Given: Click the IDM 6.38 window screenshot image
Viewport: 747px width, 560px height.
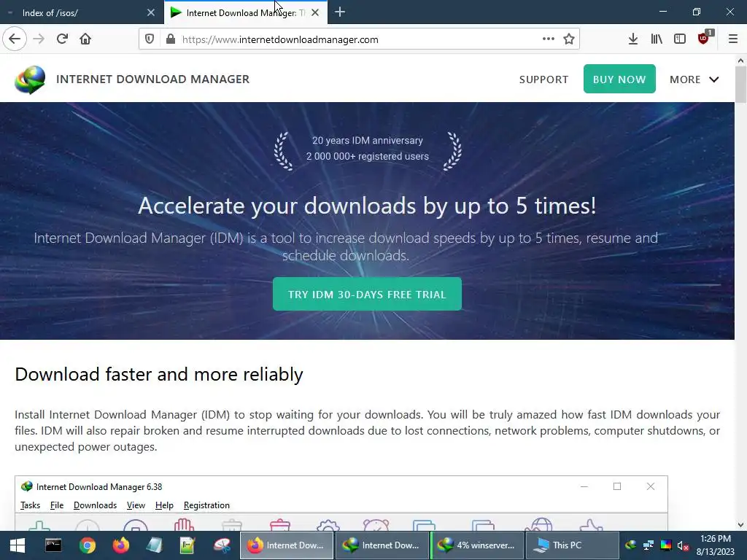Looking at the screenshot, I should (x=341, y=503).
